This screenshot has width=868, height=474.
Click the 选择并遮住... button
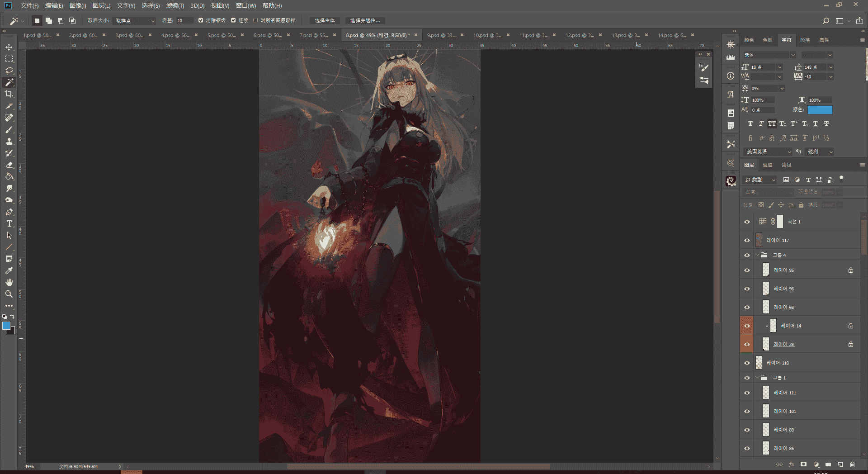pos(365,21)
